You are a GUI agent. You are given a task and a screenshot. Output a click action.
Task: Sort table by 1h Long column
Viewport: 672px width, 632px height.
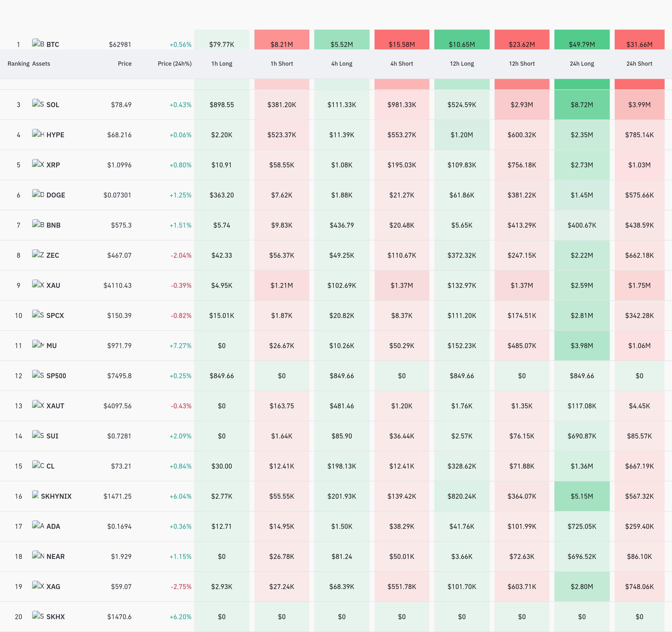(222, 63)
